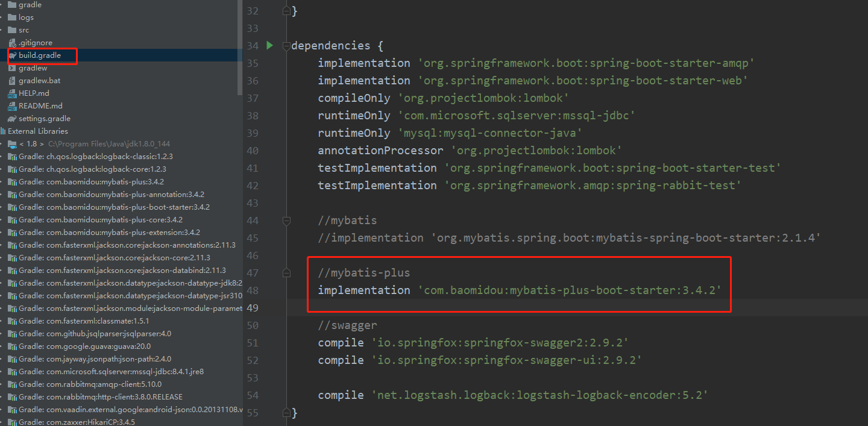Click the logback-classic library icon
The image size is (868, 426).
tap(12, 157)
